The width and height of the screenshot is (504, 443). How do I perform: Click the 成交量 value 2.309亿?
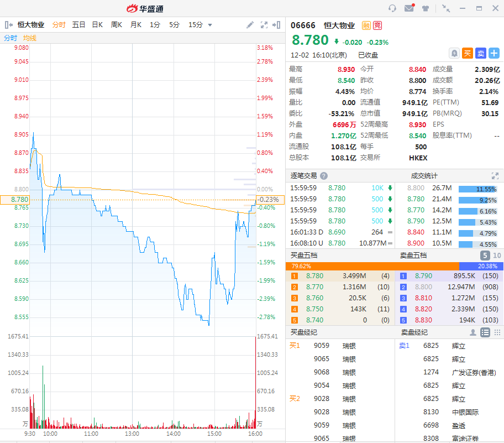click(487, 70)
